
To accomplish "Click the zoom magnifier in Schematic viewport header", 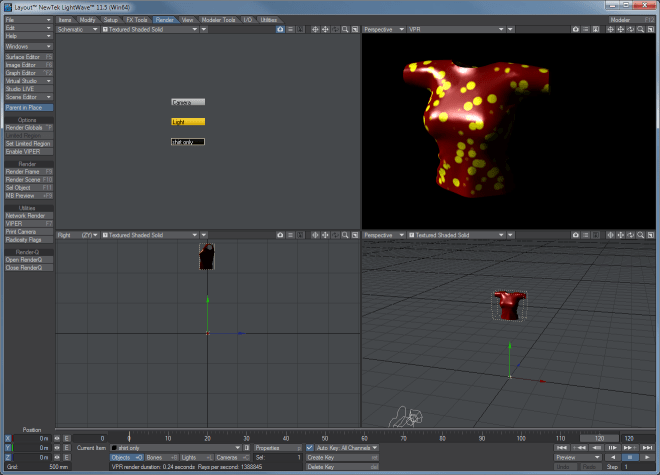I will [x=345, y=29].
